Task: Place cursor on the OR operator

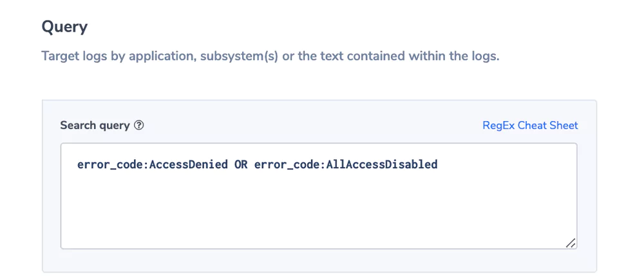Action: tap(241, 165)
